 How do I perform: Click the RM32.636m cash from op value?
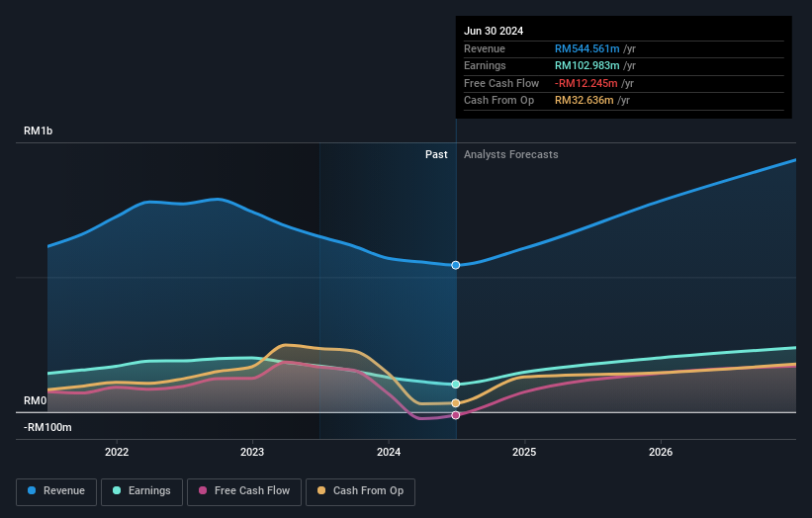pos(585,101)
